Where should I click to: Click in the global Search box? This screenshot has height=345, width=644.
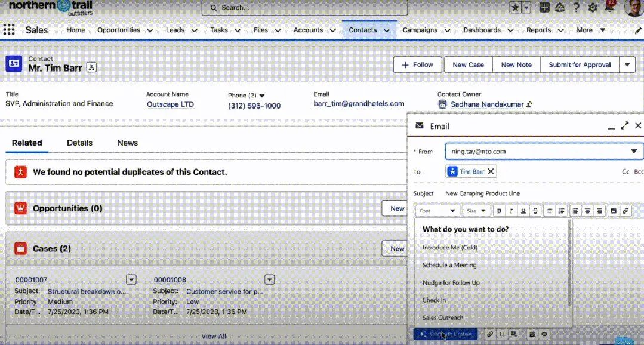pos(305,7)
